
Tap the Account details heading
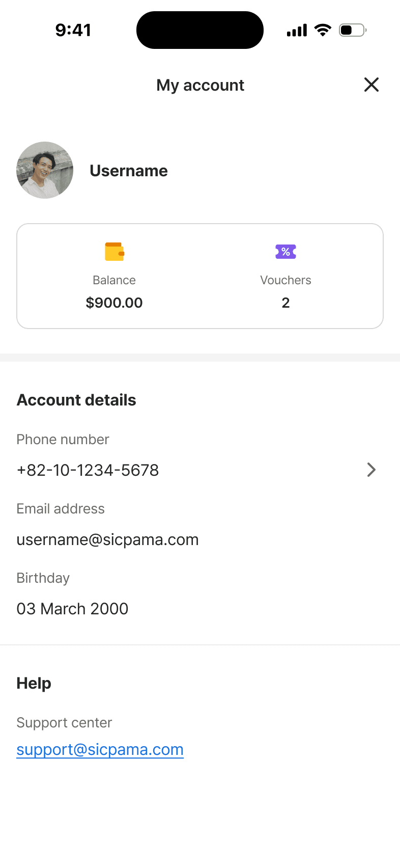[76, 400]
